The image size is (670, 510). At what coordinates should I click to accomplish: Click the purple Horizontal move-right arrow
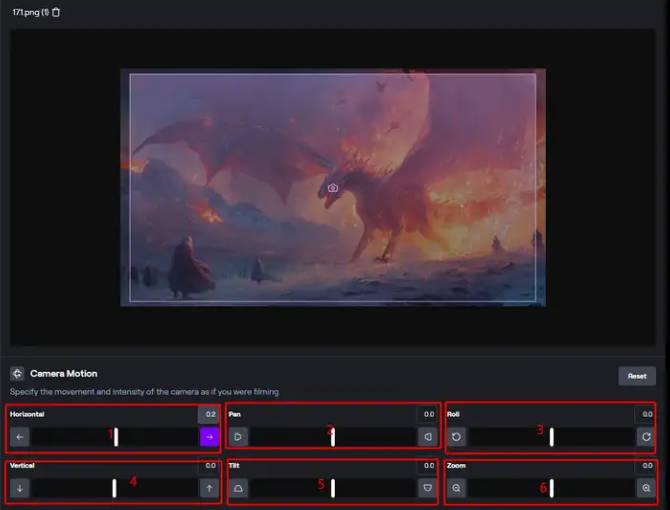point(209,437)
